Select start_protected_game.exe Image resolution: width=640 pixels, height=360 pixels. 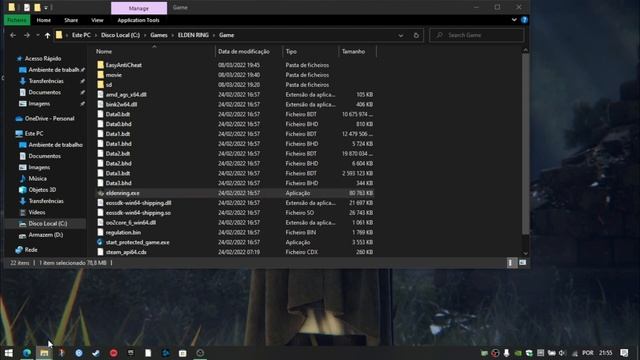coord(137,242)
